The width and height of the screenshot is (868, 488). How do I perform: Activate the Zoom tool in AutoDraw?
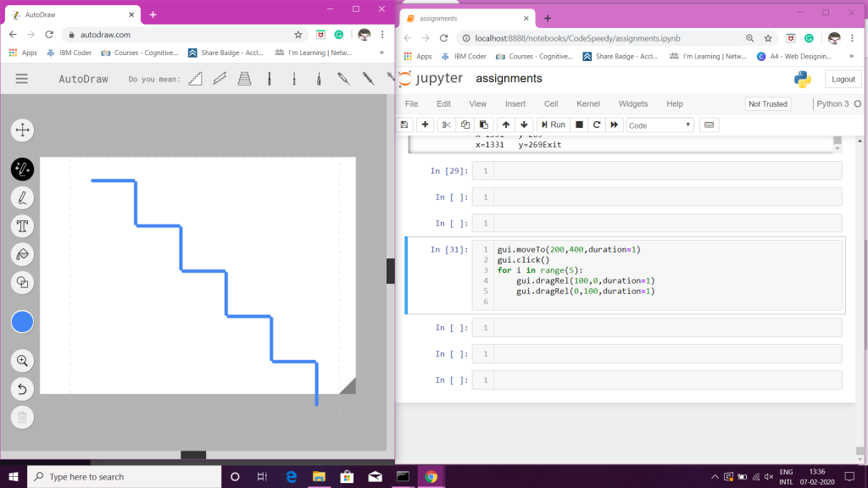[x=22, y=360]
